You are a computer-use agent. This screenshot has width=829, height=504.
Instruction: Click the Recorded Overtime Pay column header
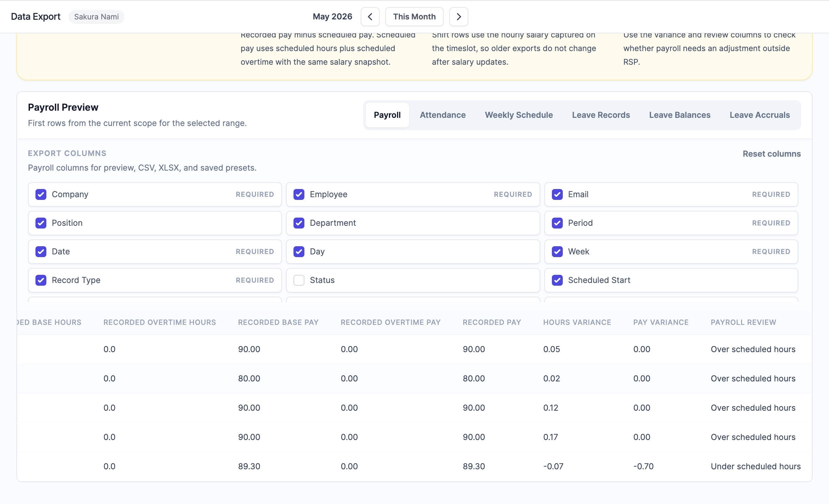click(x=391, y=322)
